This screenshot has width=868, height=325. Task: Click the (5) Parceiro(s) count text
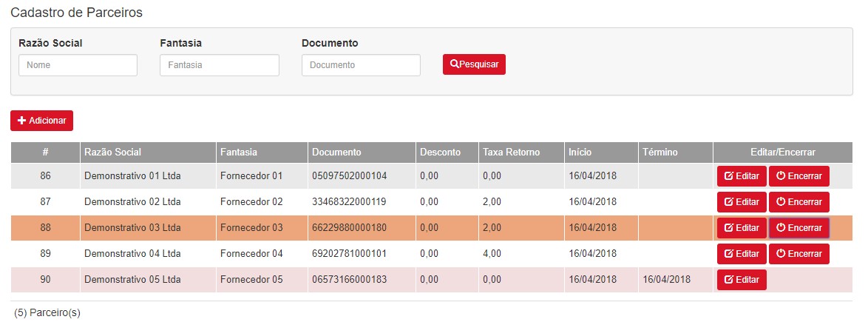tap(47, 313)
